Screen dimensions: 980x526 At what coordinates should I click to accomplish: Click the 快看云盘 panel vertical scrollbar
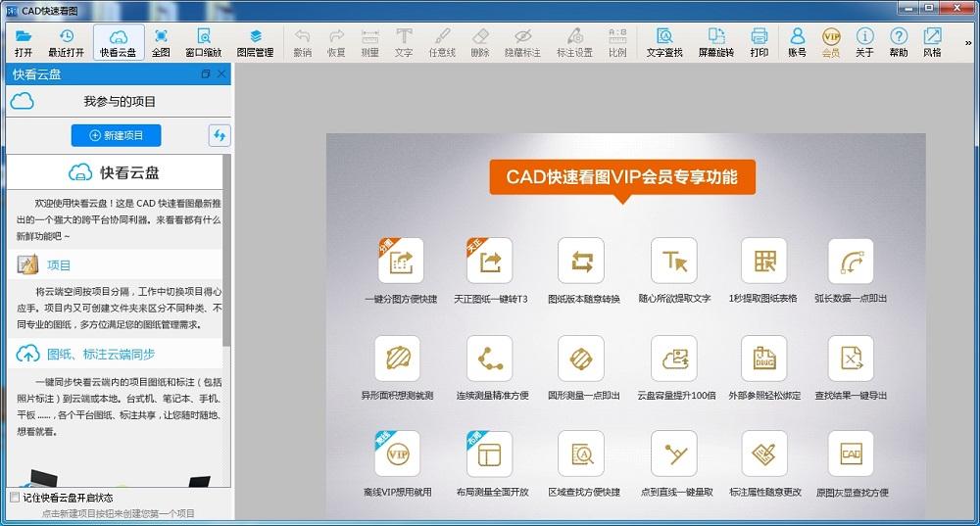click(226, 245)
